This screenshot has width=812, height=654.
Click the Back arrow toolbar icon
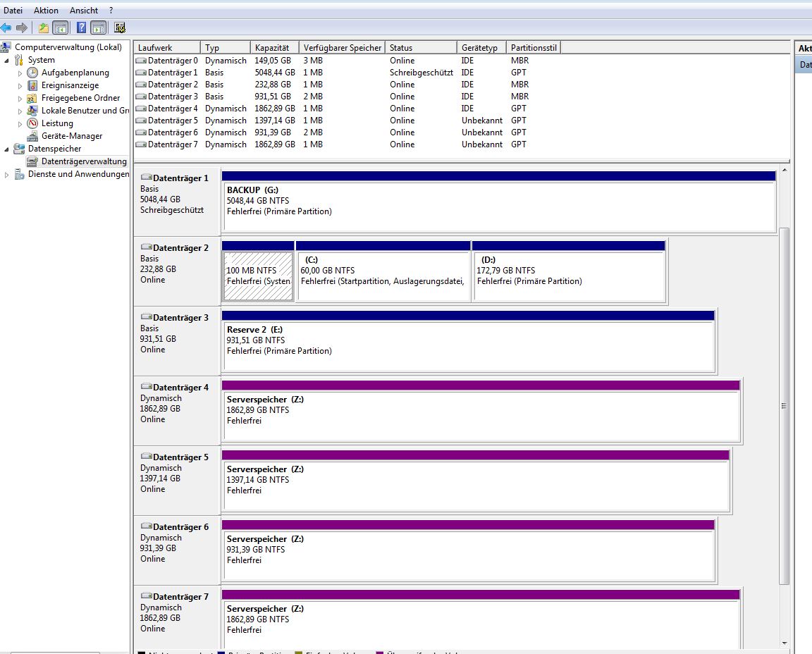tap(6, 28)
